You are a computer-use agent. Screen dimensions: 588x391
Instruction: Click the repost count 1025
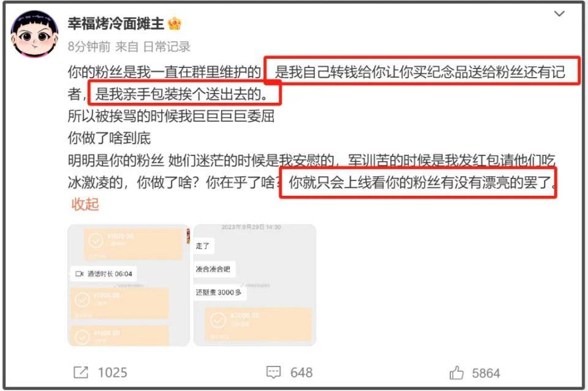pyautogui.click(x=113, y=373)
